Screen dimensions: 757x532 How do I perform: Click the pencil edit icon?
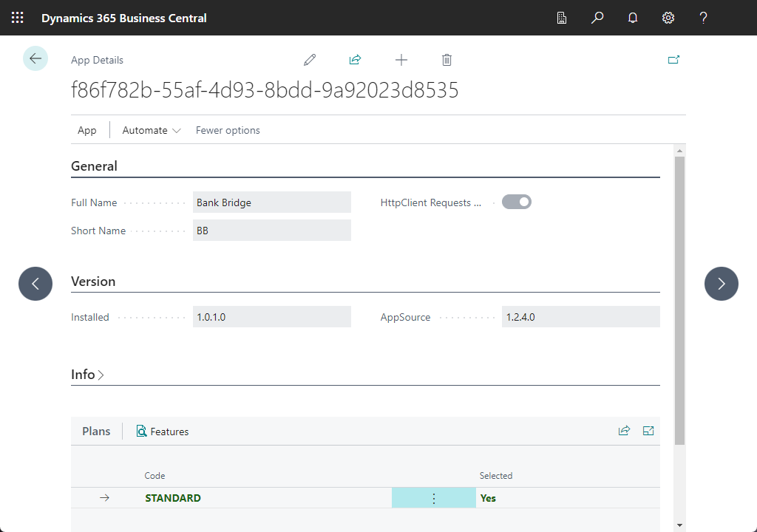tap(310, 60)
